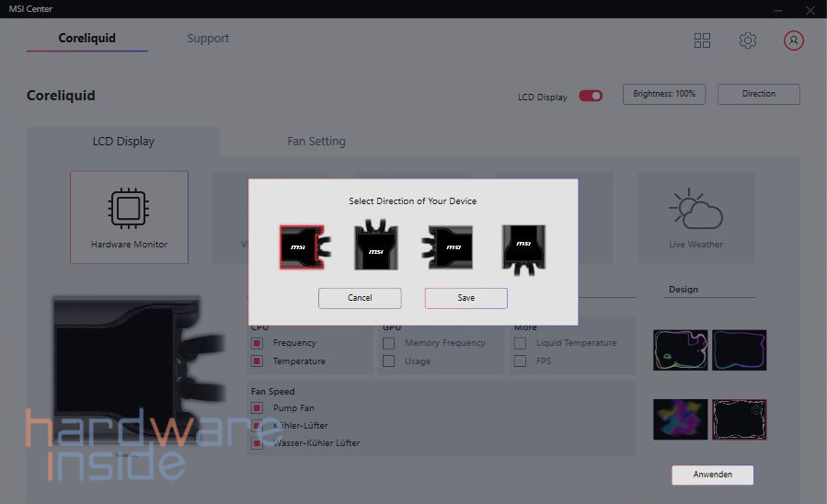Cancel the direction dialog
The image size is (827, 504).
pyautogui.click(x=360, y=298)
